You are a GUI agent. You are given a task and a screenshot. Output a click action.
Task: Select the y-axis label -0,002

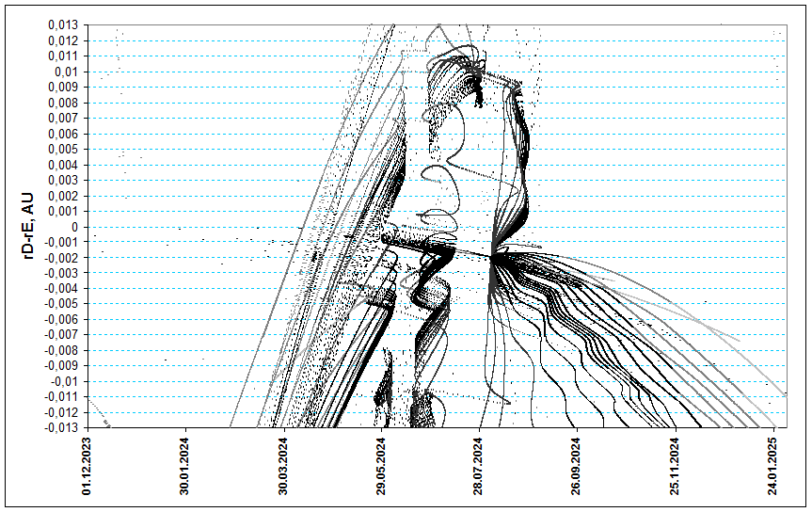(x=61, y=258)
